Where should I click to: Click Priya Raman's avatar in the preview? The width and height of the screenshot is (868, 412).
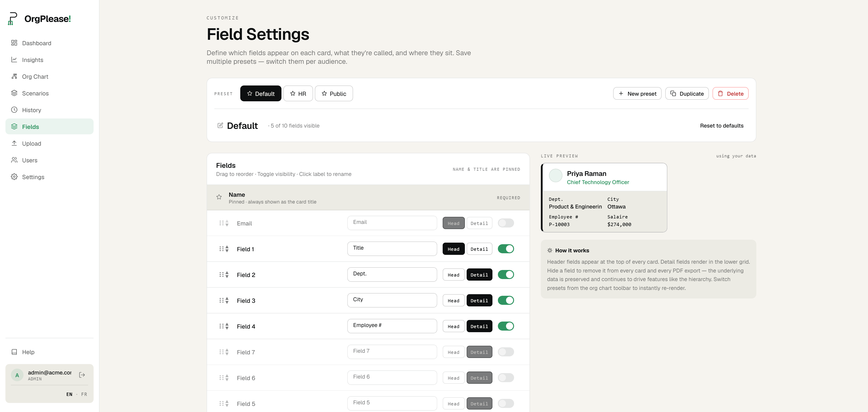(555, 175)
